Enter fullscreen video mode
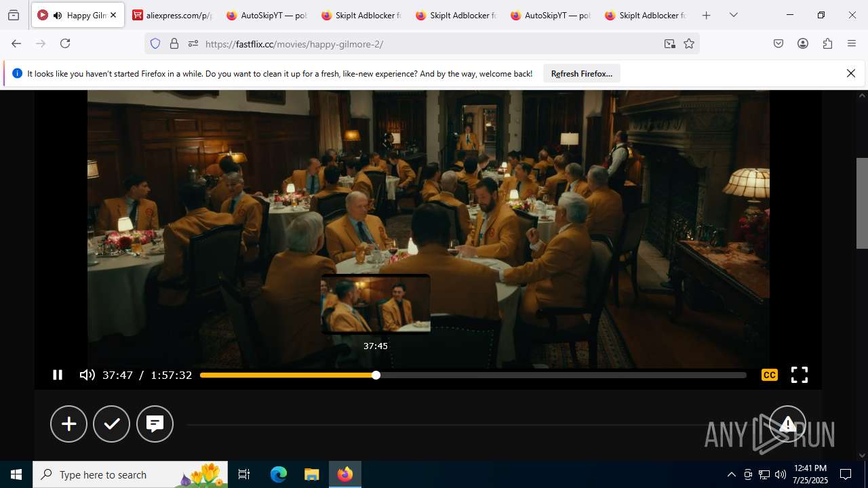This screenshot has width=868, height=488. 800,375
